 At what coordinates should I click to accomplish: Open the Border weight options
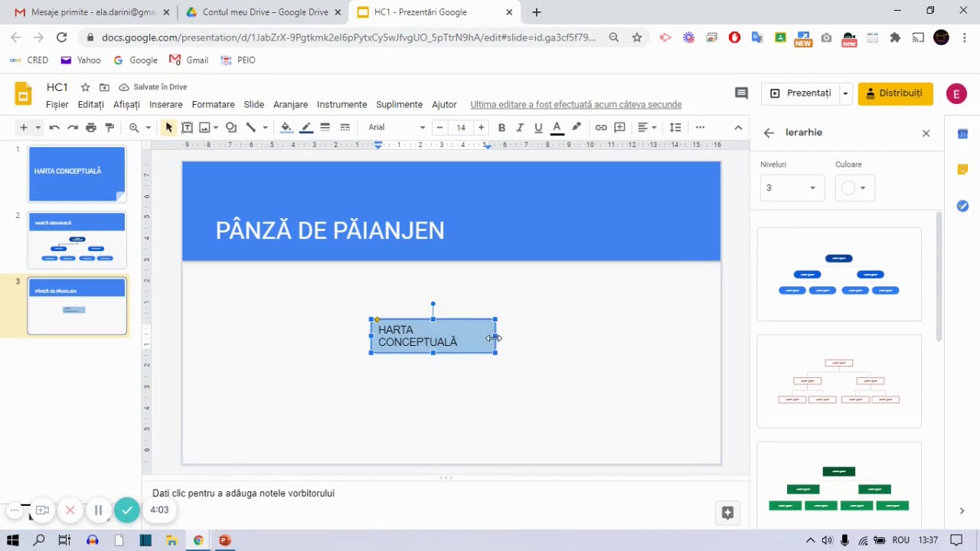[325, 127]
